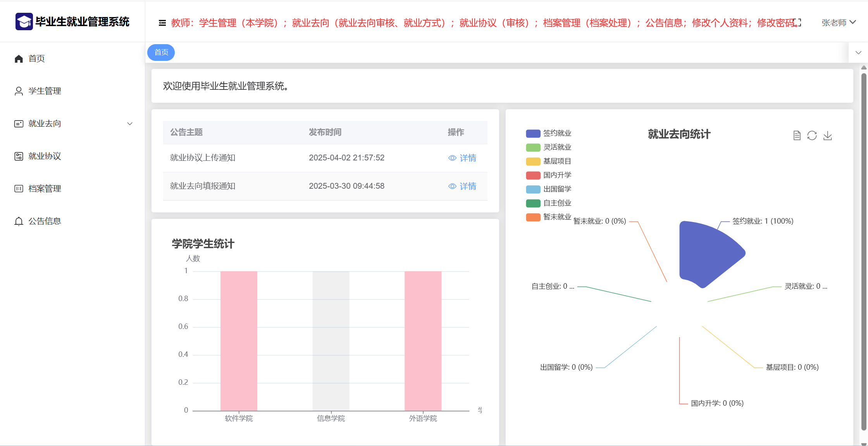Open 学生管理 menu item
Image resolution: width=868 pixels, height=446 pixels.
[45, 91]
